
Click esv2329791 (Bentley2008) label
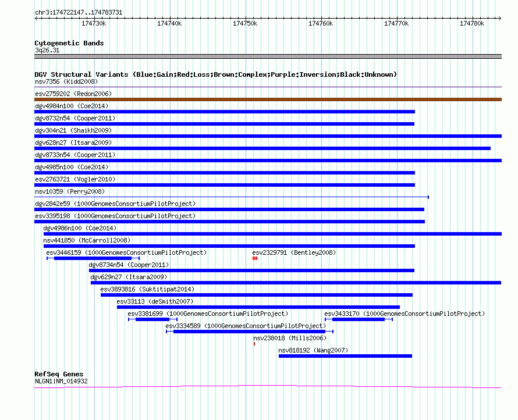click(x=294, y=252)
